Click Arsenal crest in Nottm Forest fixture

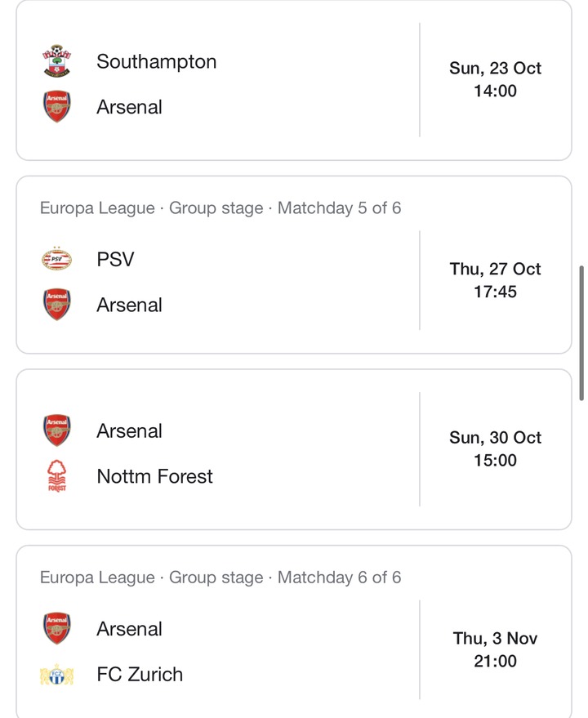[57, 430]
